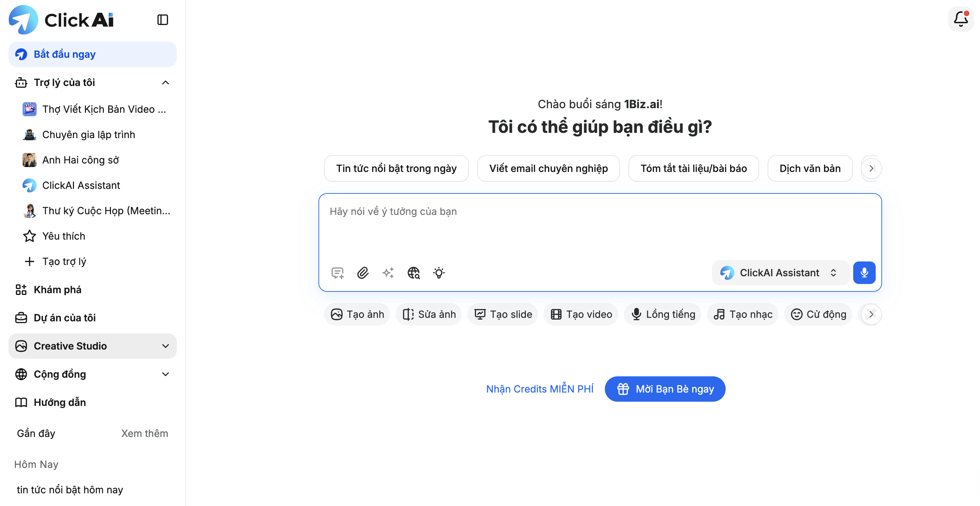Open Khám phá in the sidebar
Image resolution: width=980 pixels, height=506 pixels.
(57, 290)
